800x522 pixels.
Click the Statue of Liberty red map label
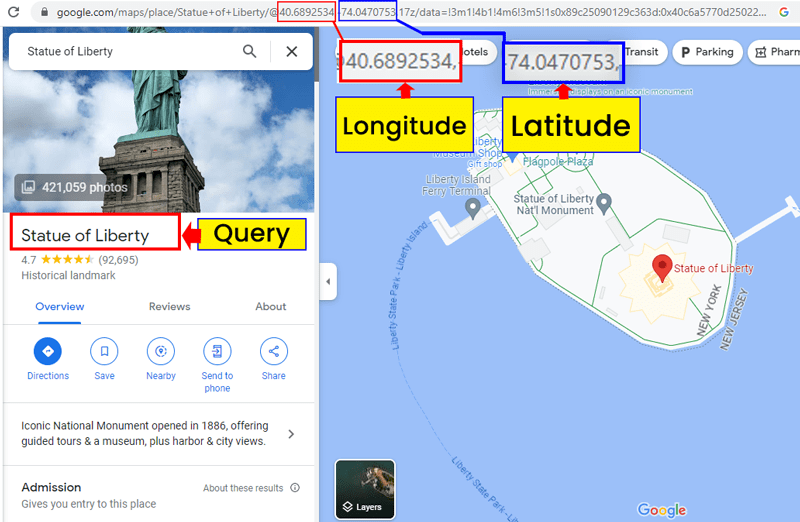point(713,268)
